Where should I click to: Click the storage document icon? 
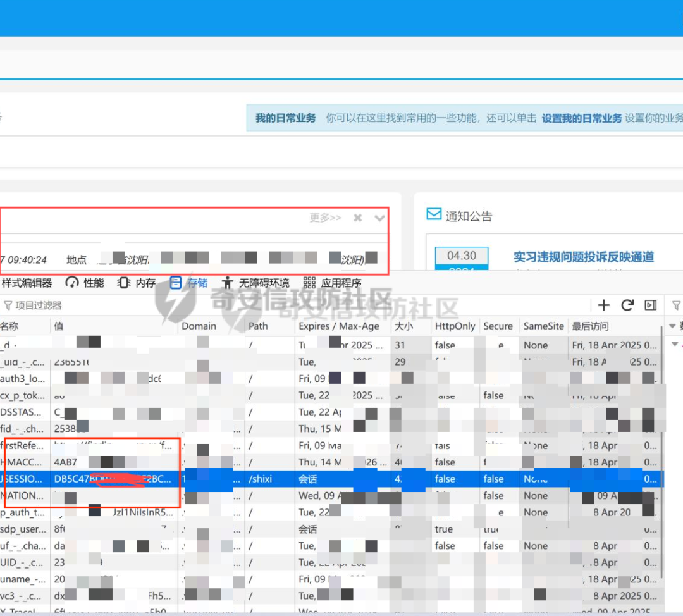176,283
